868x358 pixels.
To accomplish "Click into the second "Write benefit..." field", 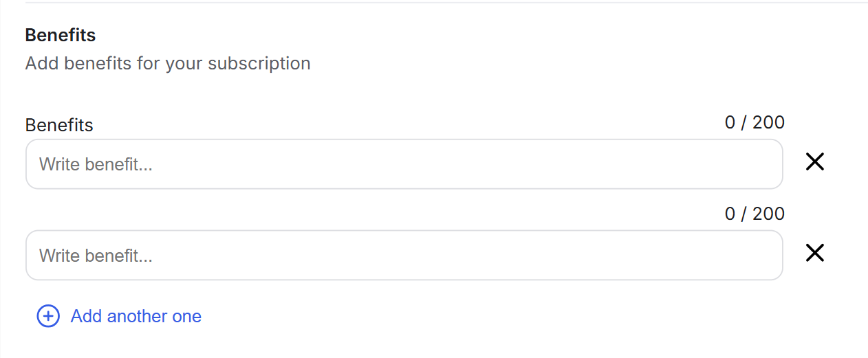I will tap(404, 256).
